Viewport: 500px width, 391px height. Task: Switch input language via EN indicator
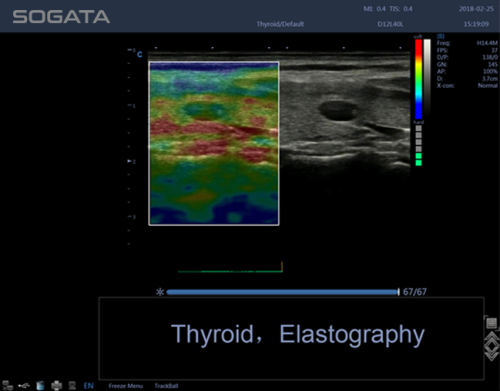pyautogui.click(x=88, y=386)
